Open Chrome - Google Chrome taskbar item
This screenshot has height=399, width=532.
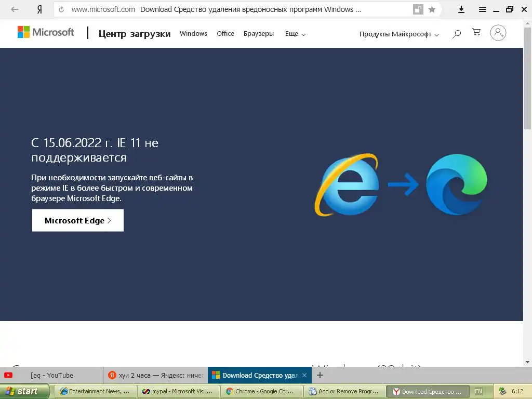click(x=261, y=391)
